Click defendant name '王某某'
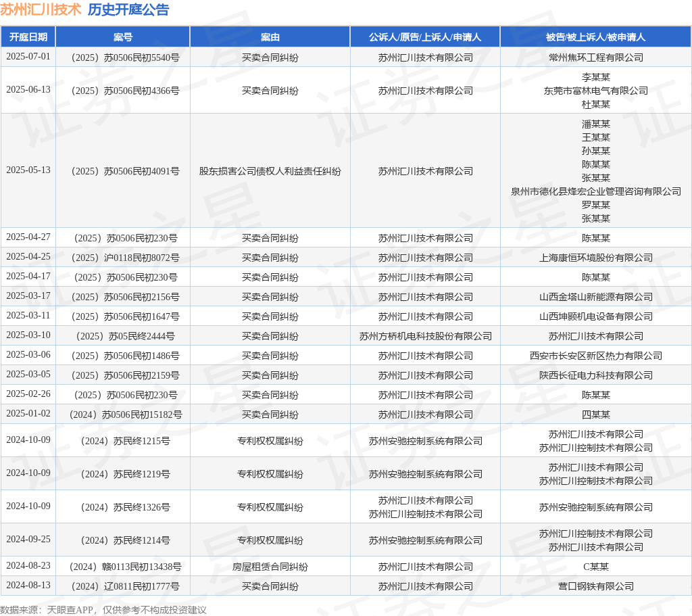 (596, 137)
